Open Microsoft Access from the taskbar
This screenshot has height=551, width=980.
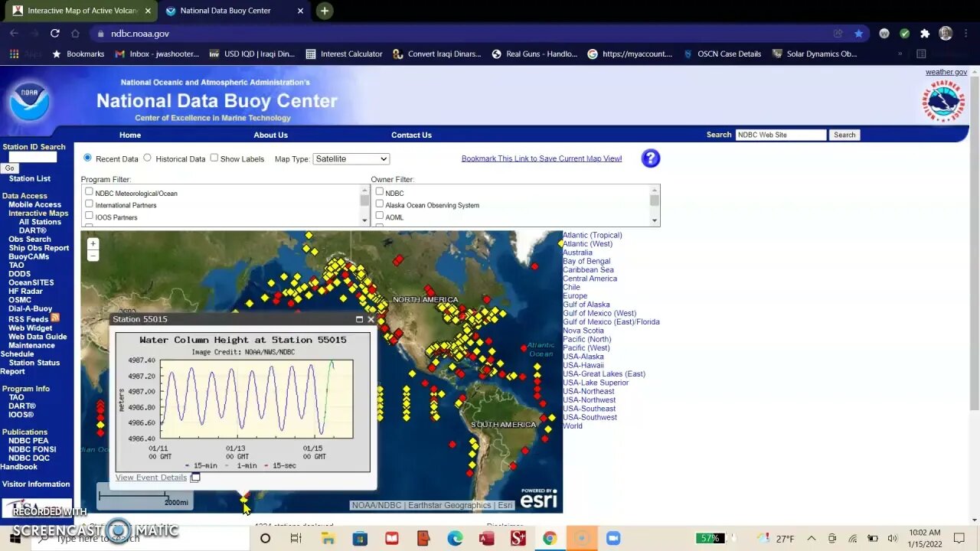[x=486, y=539]
